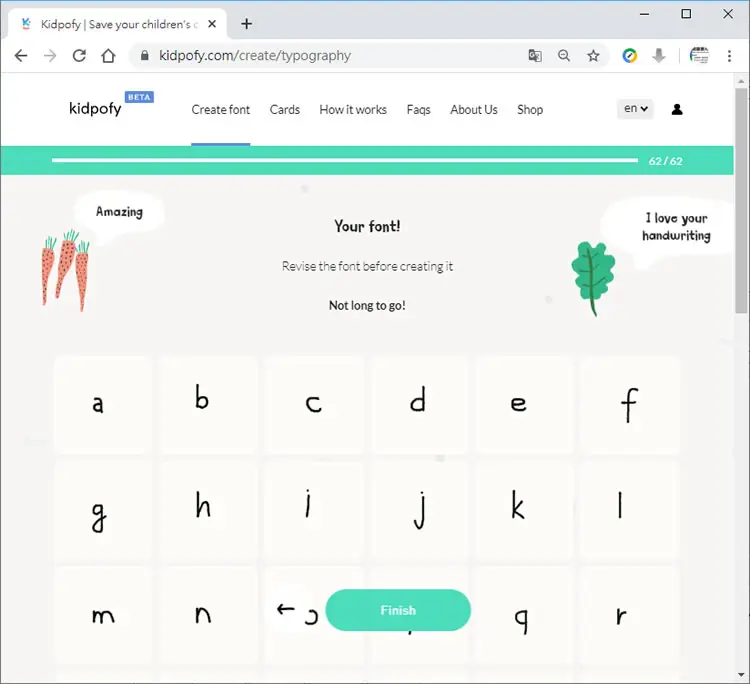750x684 pixels.
Task: Open the 'en' language dropdown
Action: [x=635, y=109]
